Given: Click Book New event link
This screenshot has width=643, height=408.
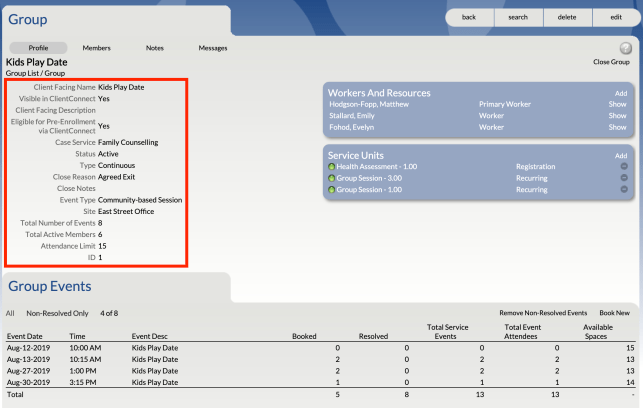Looking at the screenshot, I should (x=614, y=313).
